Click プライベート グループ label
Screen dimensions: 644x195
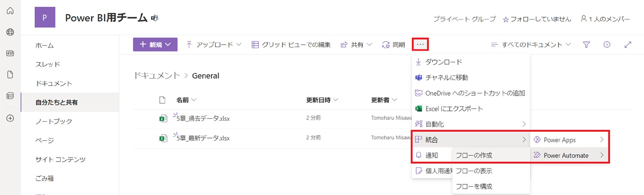tap(464, 19)
